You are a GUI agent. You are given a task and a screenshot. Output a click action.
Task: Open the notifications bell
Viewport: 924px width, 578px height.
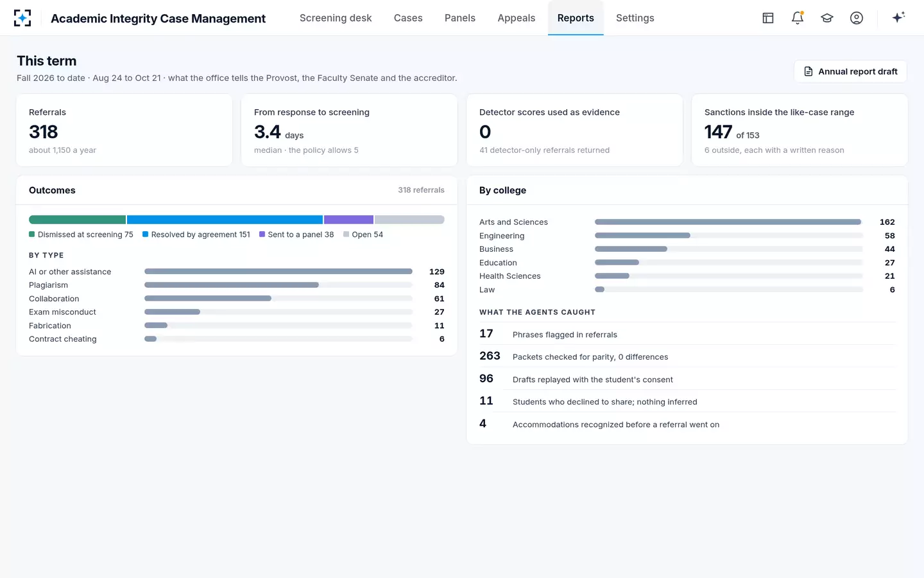point(798,18)
